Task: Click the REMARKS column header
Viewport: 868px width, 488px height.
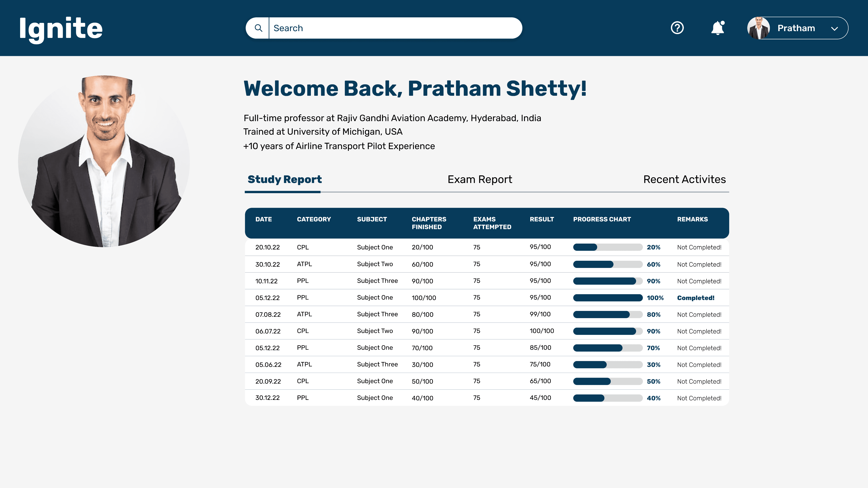Action: click(692, 219)
